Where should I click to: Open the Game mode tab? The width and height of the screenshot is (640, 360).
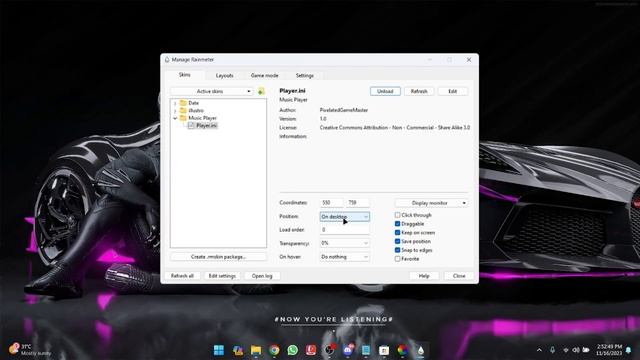[x=264, y=76]
